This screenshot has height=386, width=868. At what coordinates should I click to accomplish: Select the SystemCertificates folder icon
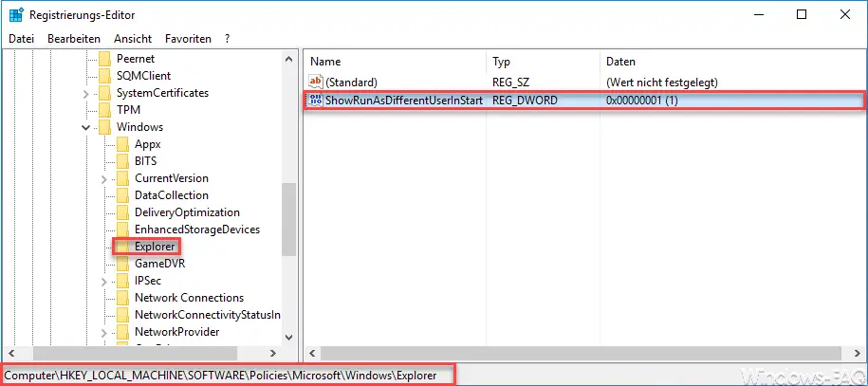pos(104,93)
